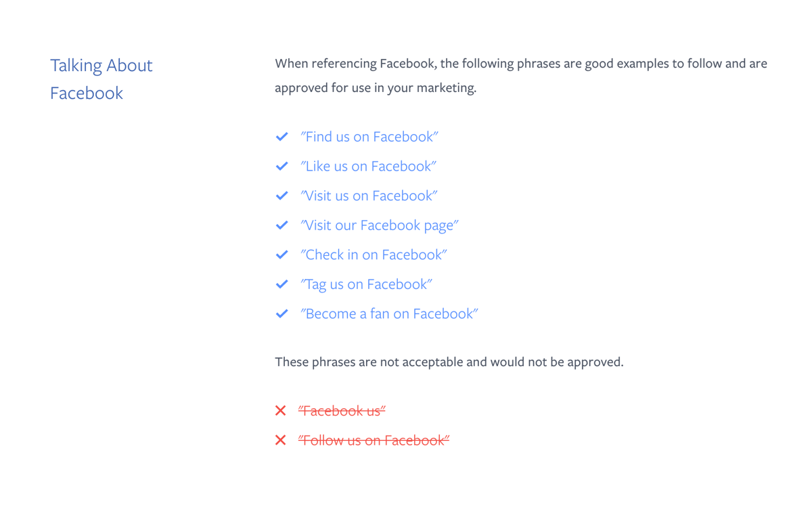Viewport: 812px width, 505px height.
Task: Click the checkmark beside "Find us on Facebook"
Action: tap(282, 137)
